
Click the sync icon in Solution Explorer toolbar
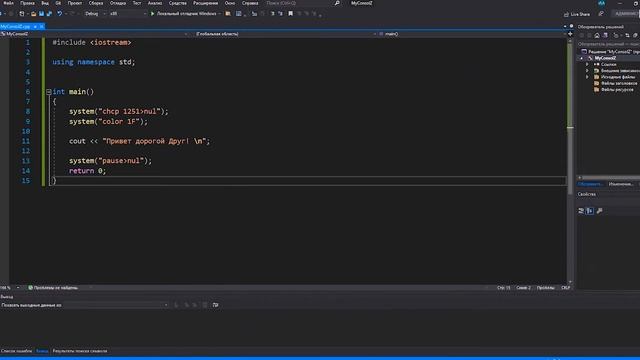tap(627, 36)
